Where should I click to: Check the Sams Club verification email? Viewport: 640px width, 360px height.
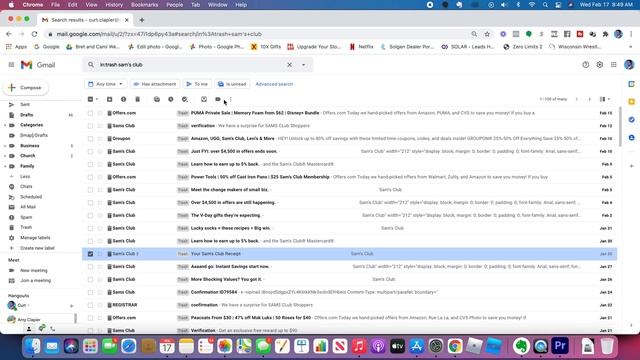click(x=90, y=126)
